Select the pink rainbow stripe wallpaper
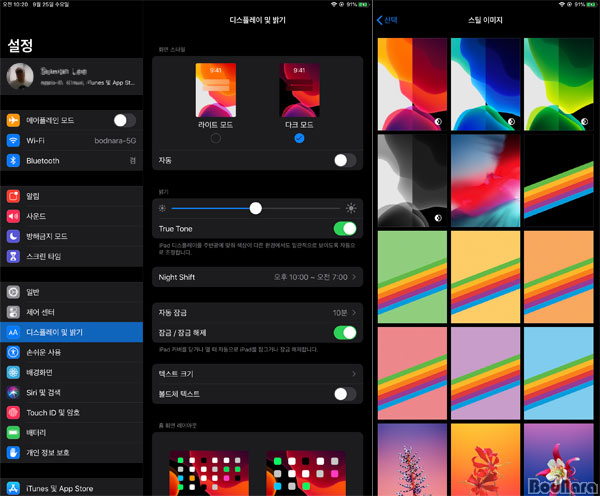Screen dimensions: 600x496 (x=412, y=373)
